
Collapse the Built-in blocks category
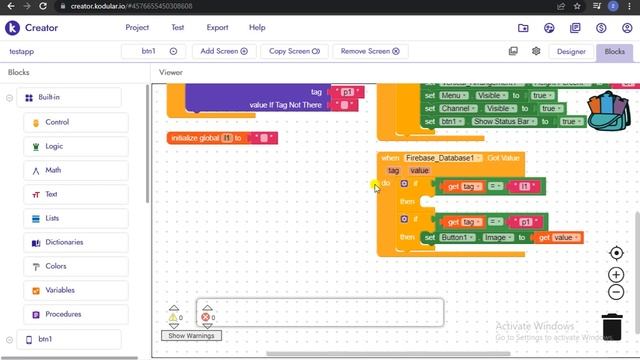tap(9, 98)
